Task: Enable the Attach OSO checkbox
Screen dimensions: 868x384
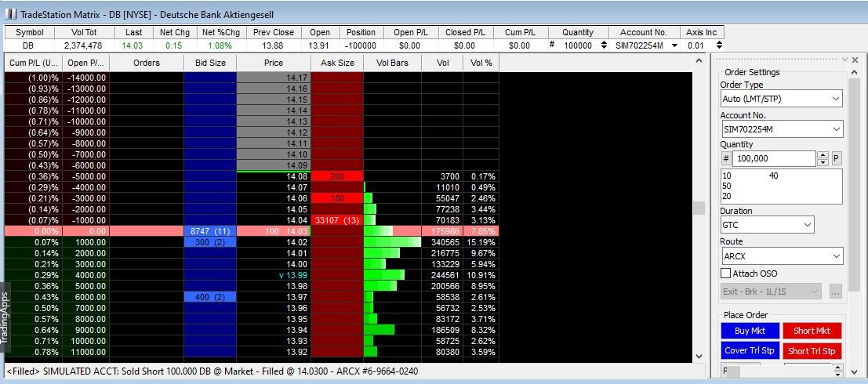Action: tap(725, 274)
